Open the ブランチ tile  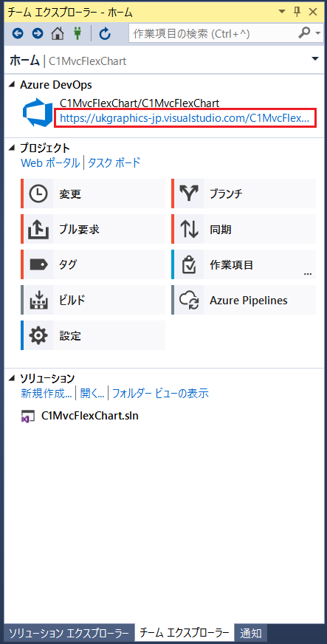244,193
